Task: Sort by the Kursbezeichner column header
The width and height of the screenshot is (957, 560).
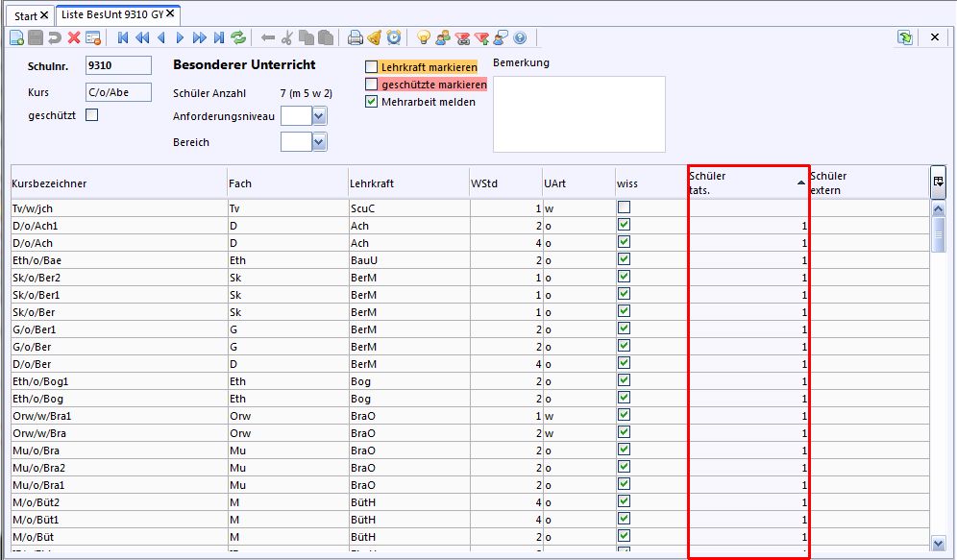Action: click(x=119, y=183)
